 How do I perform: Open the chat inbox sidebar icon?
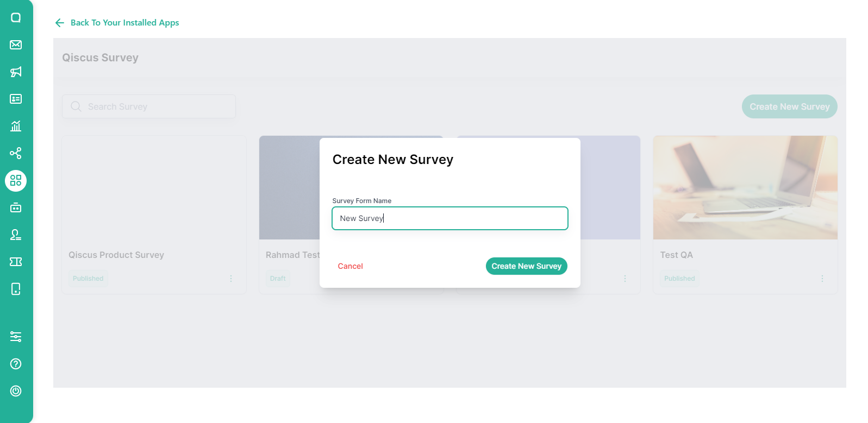point(16,17)
